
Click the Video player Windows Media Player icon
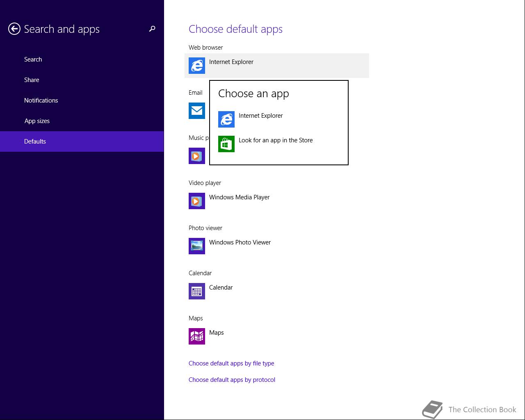[x=197, y=201]
